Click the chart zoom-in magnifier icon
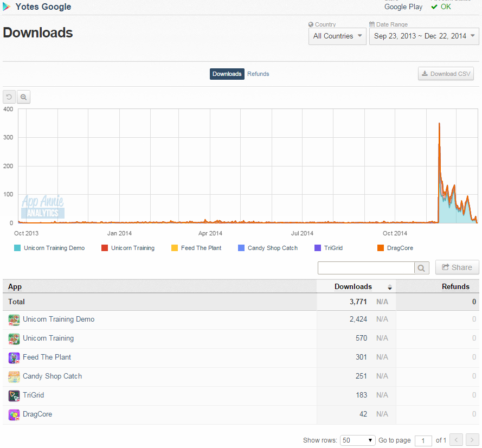Image resolution: width=482 pixels, height=448 pixels. click(x=23, y=97)
